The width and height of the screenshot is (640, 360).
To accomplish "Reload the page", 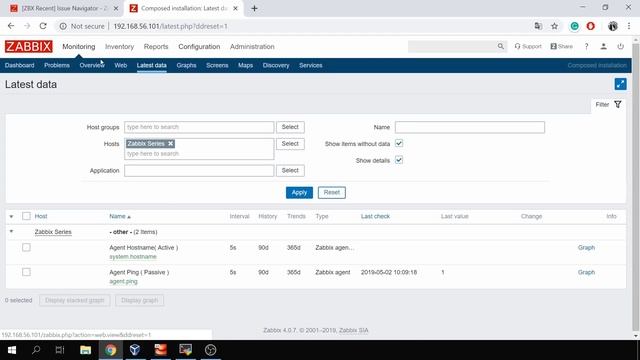I will point(43,26).
